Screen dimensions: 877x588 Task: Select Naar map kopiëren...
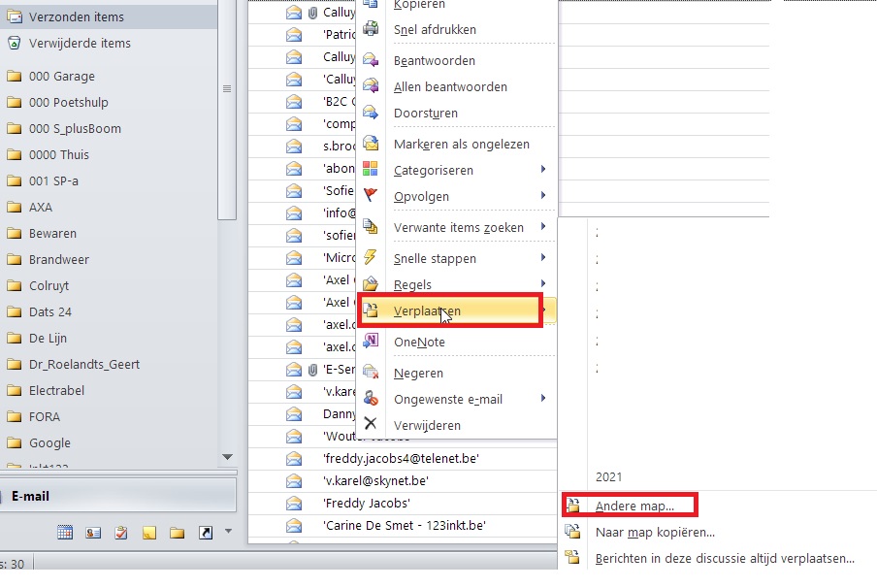655,532
